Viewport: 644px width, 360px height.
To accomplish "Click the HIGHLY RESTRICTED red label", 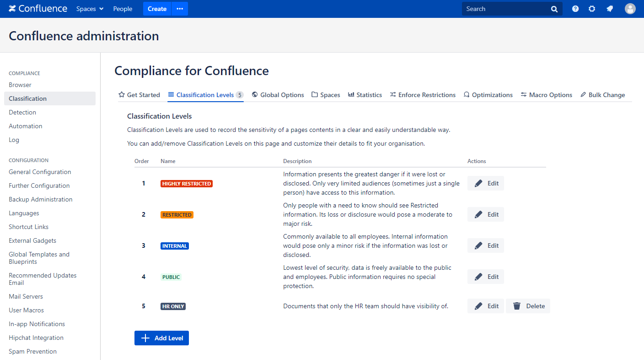I will click(x=187, y=184).
